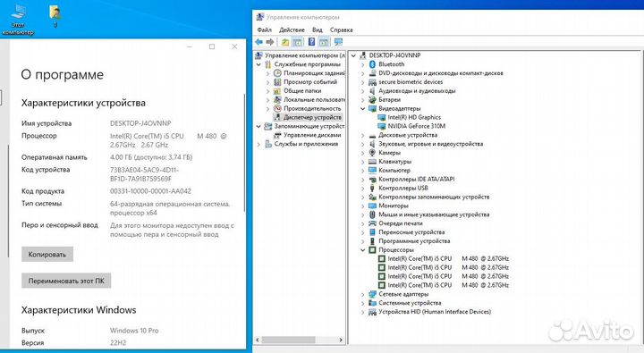Select Управление дисками in the left tree

tap(312, 135)
